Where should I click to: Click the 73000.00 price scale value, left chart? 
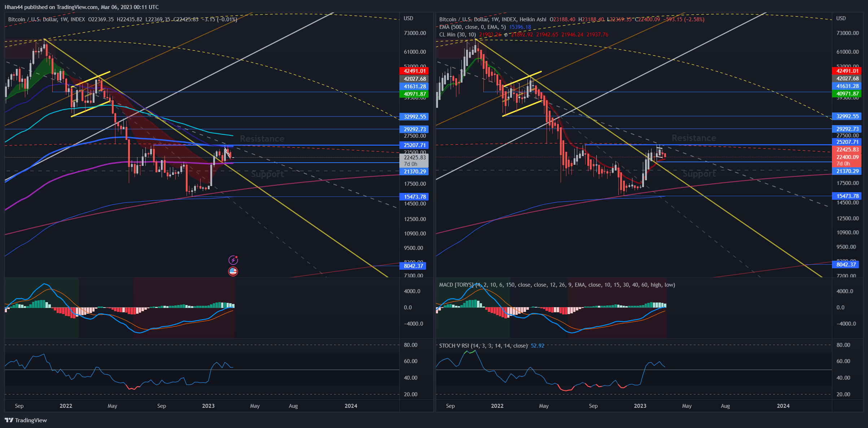pyautogui.click(x=415, y=33)
